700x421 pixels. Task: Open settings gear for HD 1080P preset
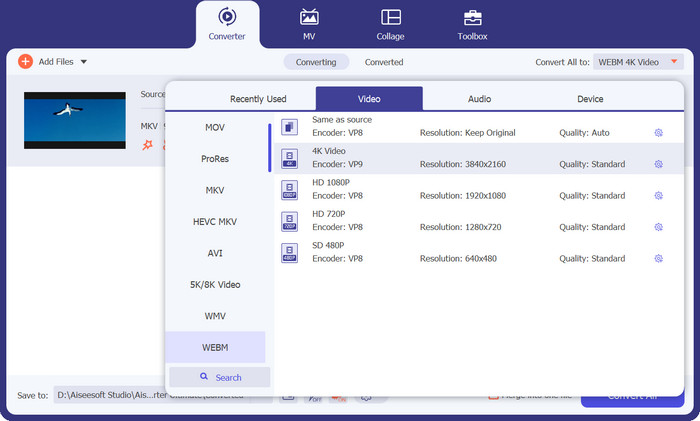click(658, 196)
